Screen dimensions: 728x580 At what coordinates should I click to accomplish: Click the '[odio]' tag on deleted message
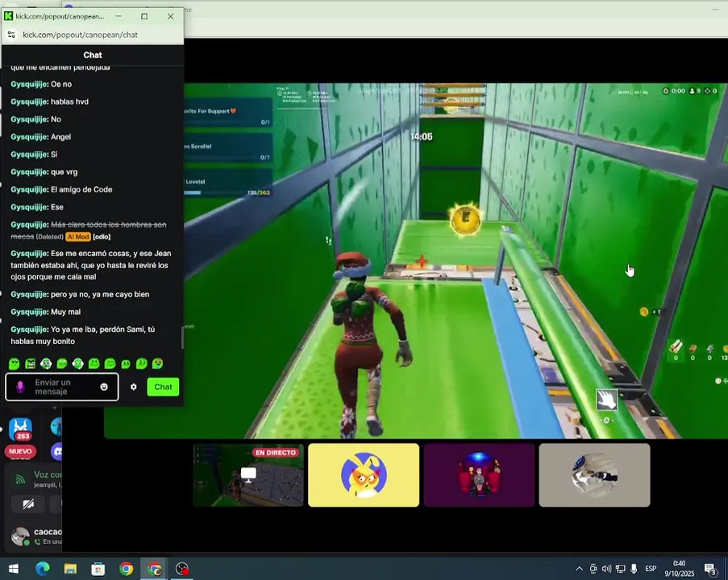102,237
